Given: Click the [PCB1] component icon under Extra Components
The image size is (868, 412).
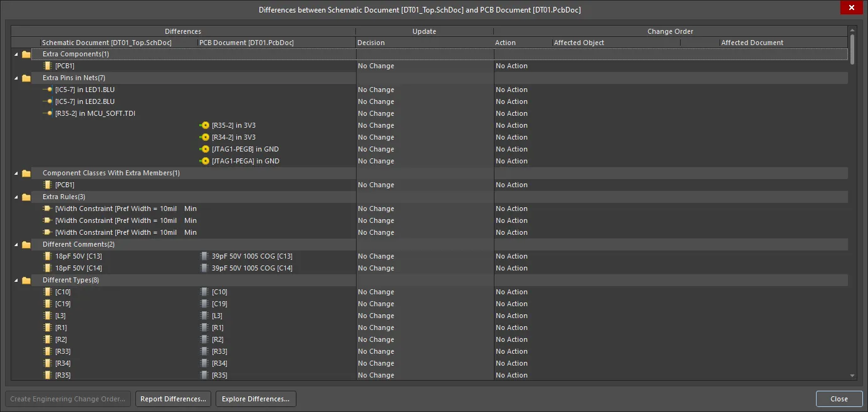Looking at the screenshot, I should point(47,66).
